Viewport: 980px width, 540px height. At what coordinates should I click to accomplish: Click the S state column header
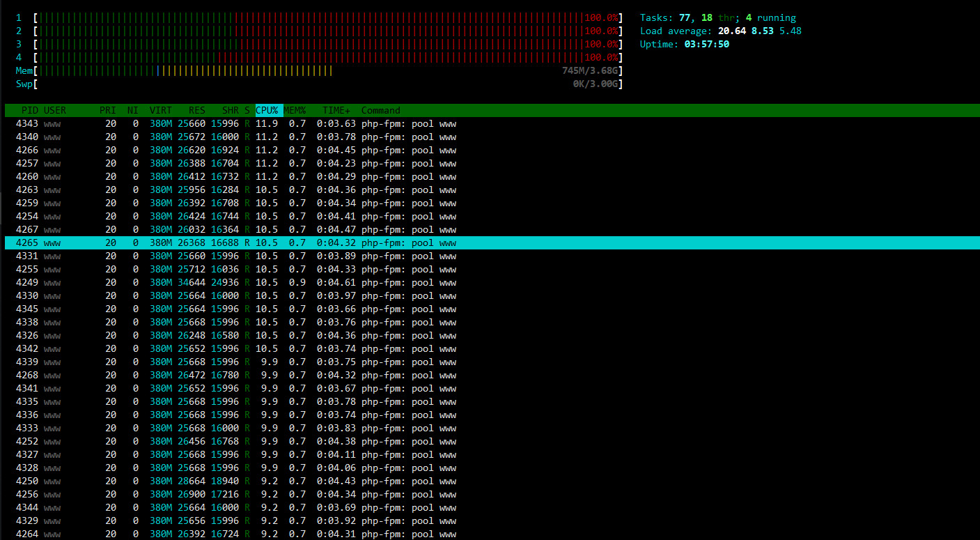[247, 110]
